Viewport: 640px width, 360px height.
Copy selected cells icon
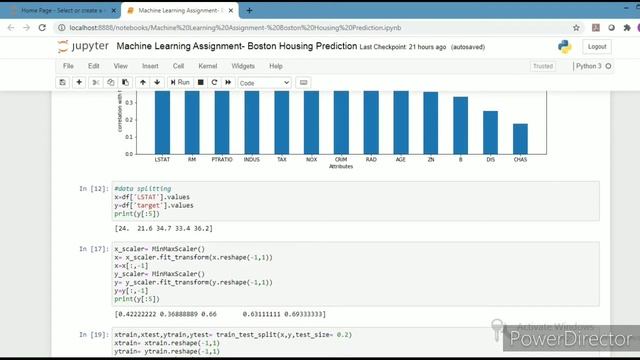click(111, 82)
